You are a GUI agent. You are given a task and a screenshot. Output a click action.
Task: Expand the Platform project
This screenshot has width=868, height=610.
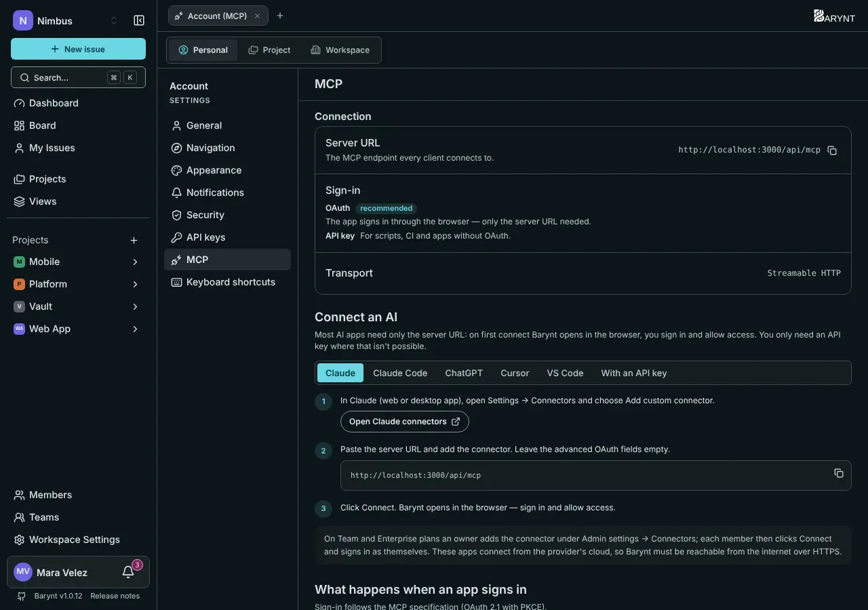[135, 284]
